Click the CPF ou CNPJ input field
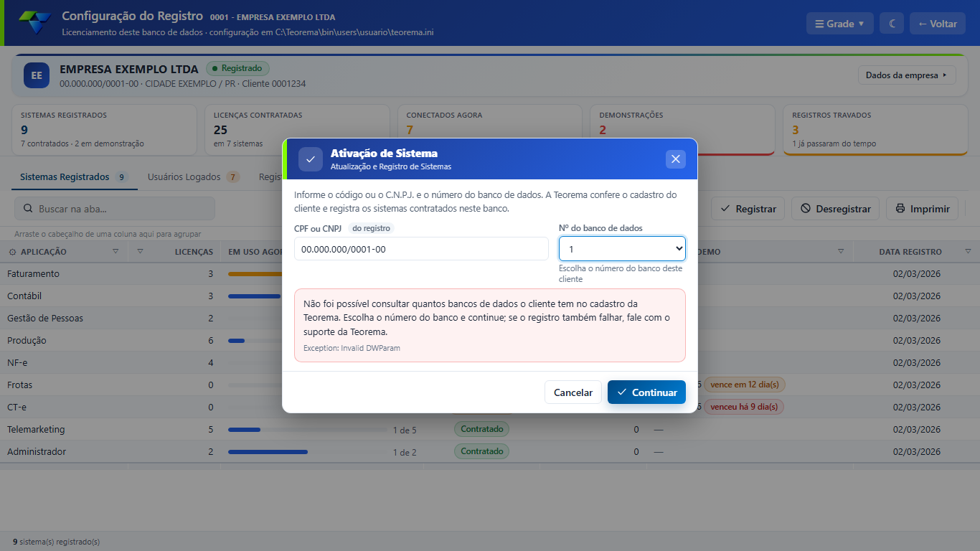Image resolution: width=980 pixels, height=551 pixels. [421, 249]
